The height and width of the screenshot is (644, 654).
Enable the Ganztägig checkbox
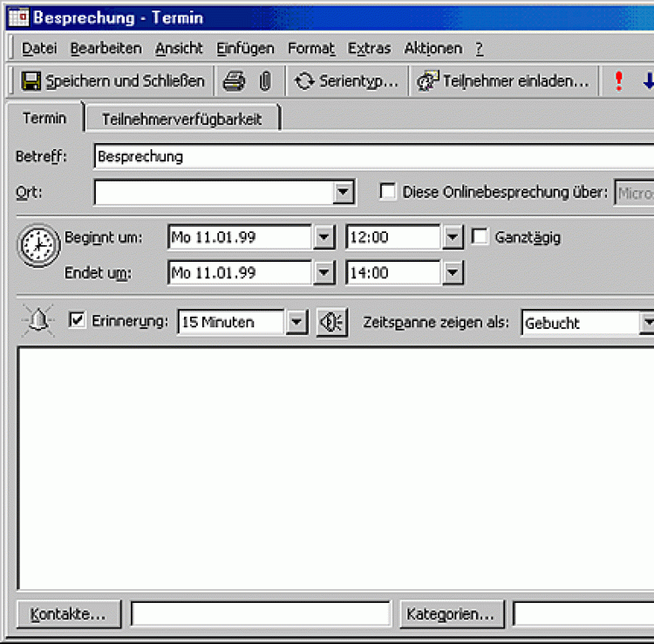click(x=480, y=236)
